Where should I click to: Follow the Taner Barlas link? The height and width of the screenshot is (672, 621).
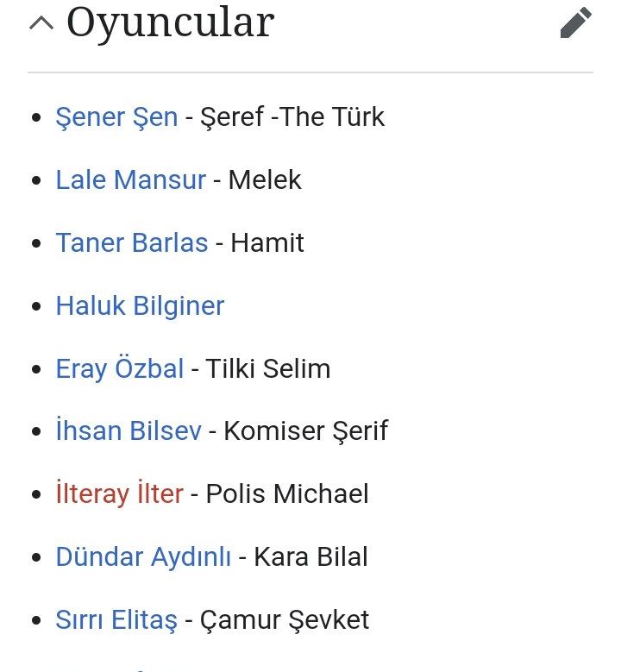(x=132, y=242)
